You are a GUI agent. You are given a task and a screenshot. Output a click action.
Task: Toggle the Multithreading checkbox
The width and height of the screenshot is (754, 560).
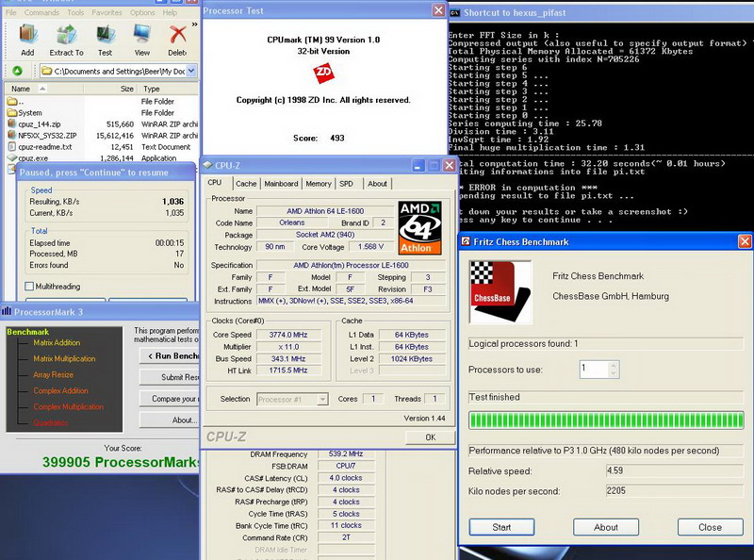tap(29, 287)
